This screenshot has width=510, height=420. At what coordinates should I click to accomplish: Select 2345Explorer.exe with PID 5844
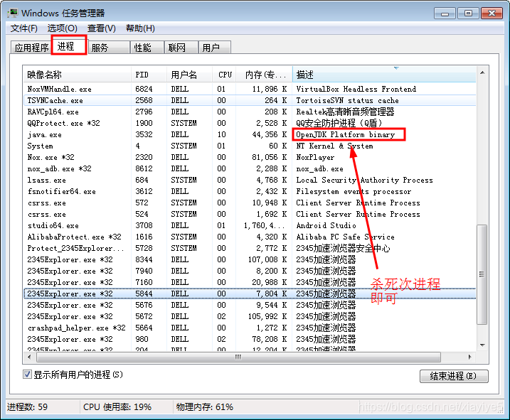click(x=250, y=294)
